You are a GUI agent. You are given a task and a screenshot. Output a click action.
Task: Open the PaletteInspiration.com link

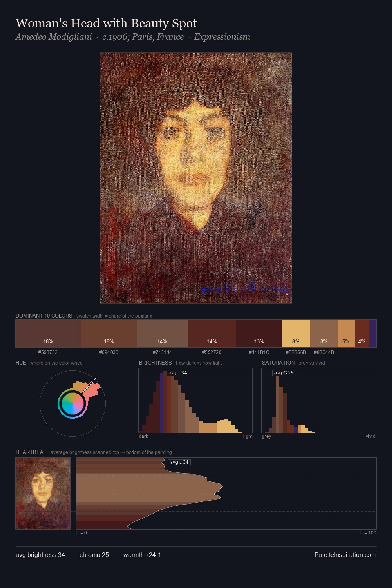[x=345, y=555]
